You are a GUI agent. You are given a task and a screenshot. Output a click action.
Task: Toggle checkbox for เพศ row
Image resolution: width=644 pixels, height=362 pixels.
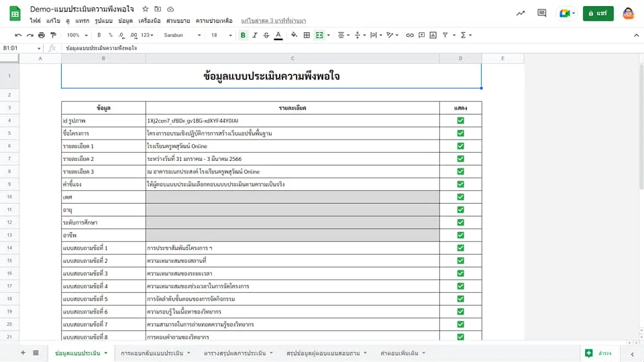pyautogui.click(x=460, y=197)
